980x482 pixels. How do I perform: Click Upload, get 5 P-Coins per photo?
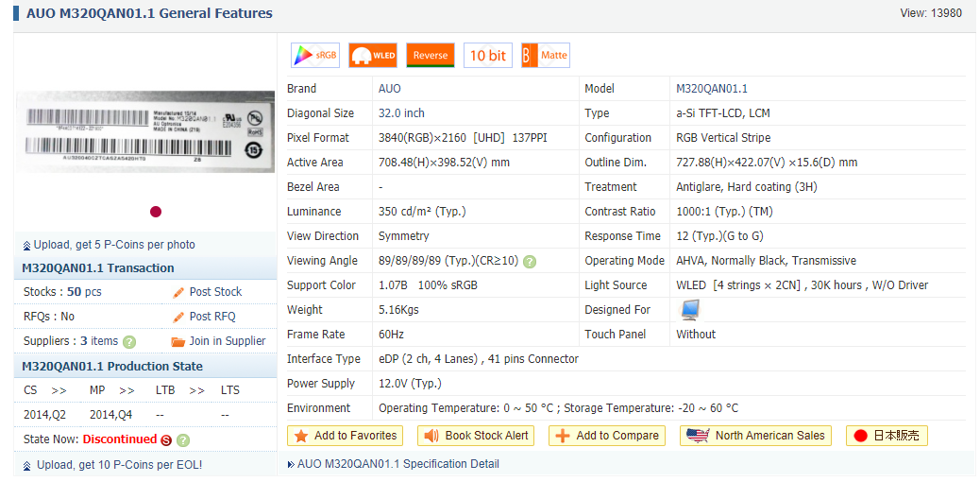coord(114,245)
